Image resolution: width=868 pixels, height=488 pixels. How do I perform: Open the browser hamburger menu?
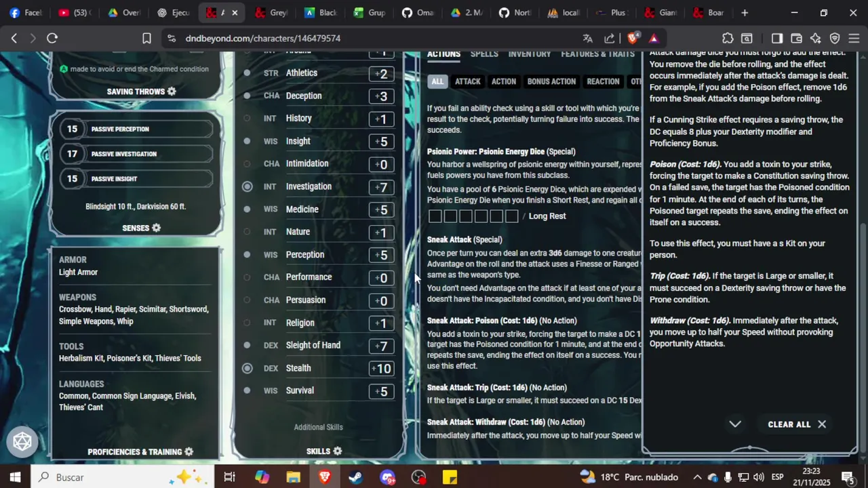[x=854, y=39]
